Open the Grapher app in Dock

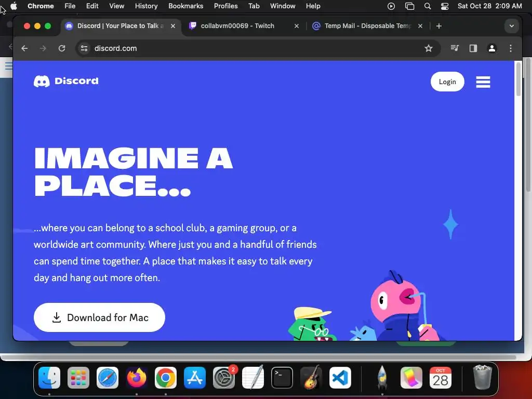point(411,378)
